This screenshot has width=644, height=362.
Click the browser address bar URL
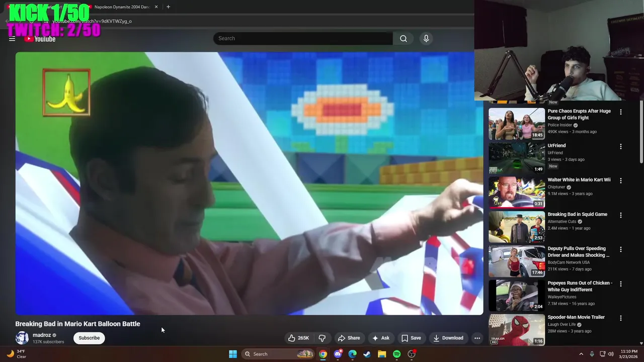pyautogui.click(x=92, y=21)
